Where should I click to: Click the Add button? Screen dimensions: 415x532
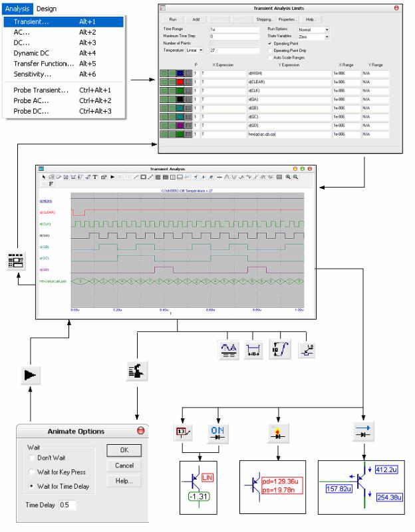point(196,19)
